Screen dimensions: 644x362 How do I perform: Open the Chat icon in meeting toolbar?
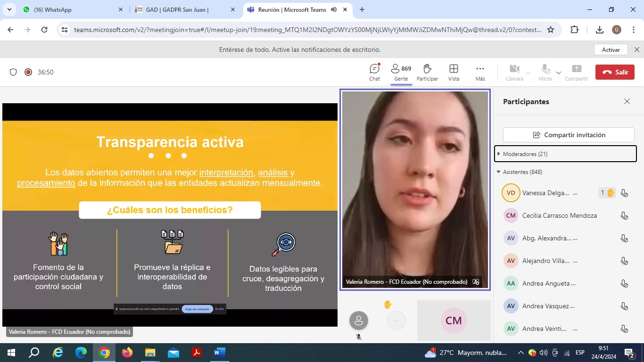pos(374,69)
